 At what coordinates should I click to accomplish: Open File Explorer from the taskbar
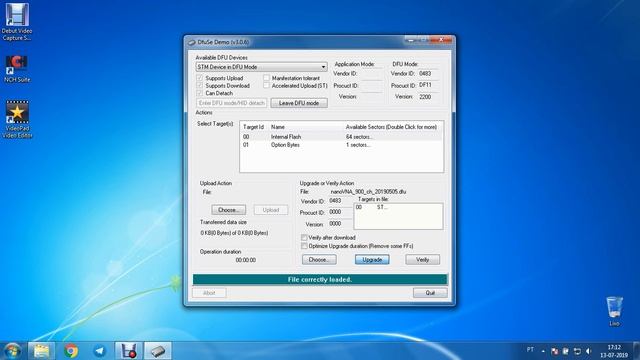click(x=41, y=351)
